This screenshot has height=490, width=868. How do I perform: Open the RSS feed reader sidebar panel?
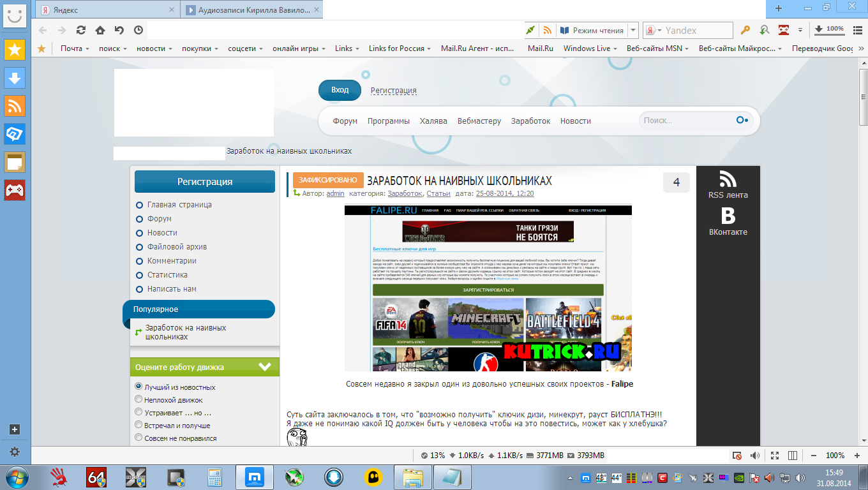15,105
